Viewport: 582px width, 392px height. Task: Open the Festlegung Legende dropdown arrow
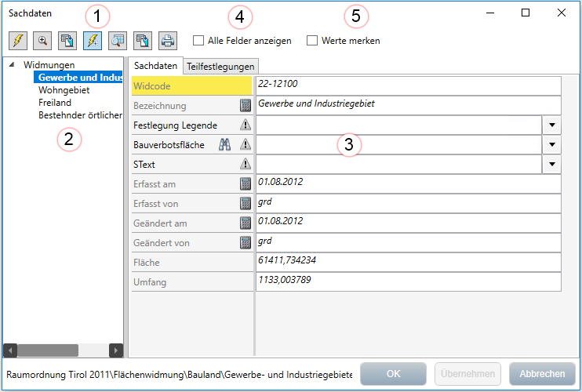coord(552,125)
